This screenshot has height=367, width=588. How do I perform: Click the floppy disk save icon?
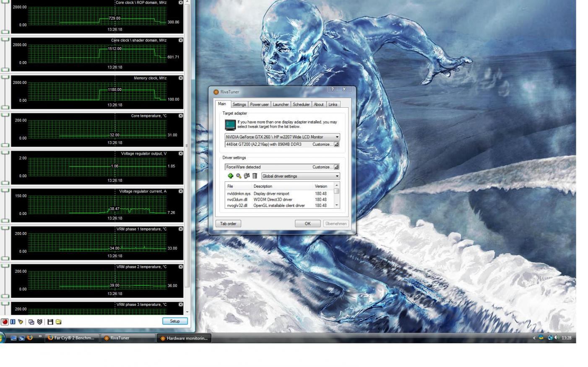pyautogui.click(x=50, y=322)
